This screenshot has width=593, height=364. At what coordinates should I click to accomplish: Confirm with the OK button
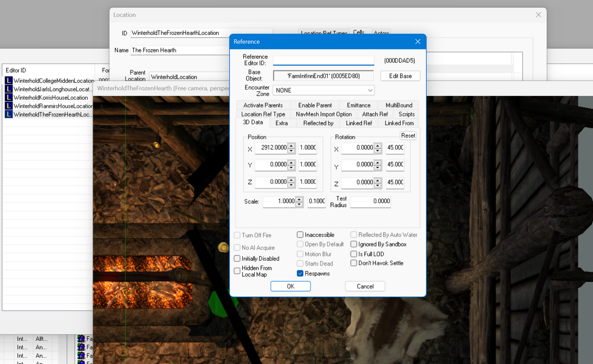[290, 286]
